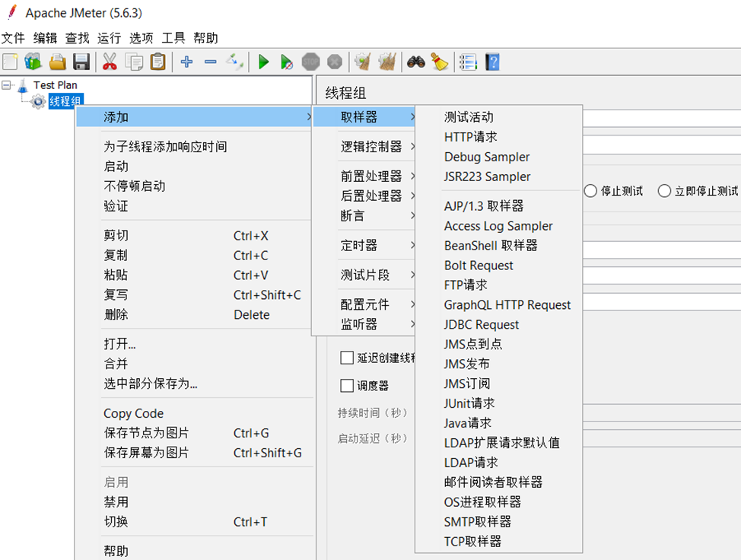The image size is (741, 560).
Task: Select the 立即停止测试 radio button
Action: [x=664, y=191]
